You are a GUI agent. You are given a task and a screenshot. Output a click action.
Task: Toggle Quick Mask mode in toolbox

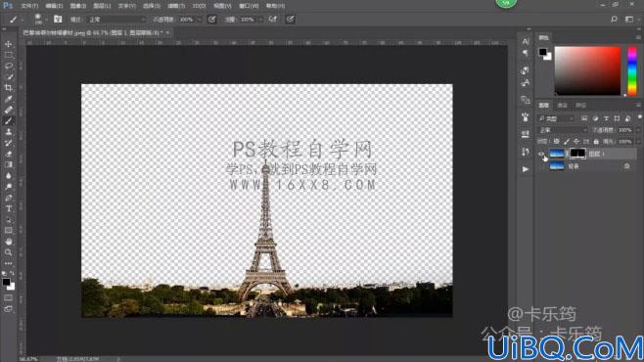pyautogui.click(x=8, y=298)
